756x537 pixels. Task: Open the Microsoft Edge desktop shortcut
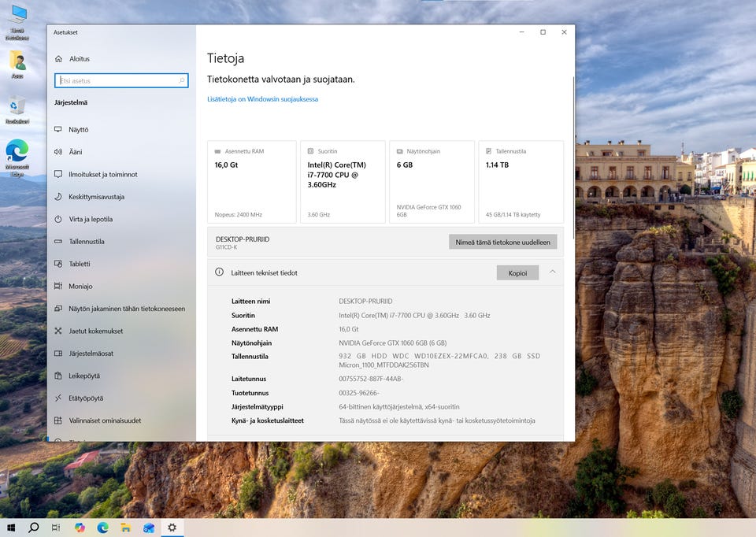pyautogui.click(x=17, y=157)
